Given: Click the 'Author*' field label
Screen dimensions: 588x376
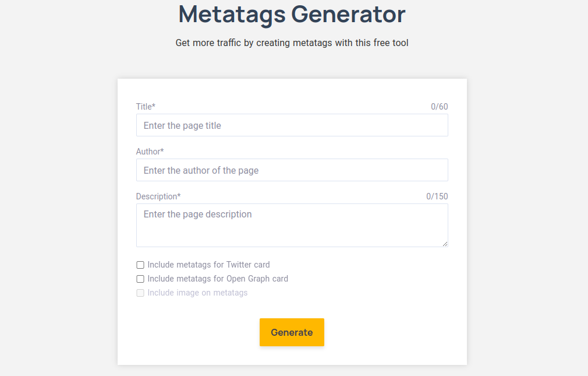Looking at the screenshot, I should click(x=150, y=152).
